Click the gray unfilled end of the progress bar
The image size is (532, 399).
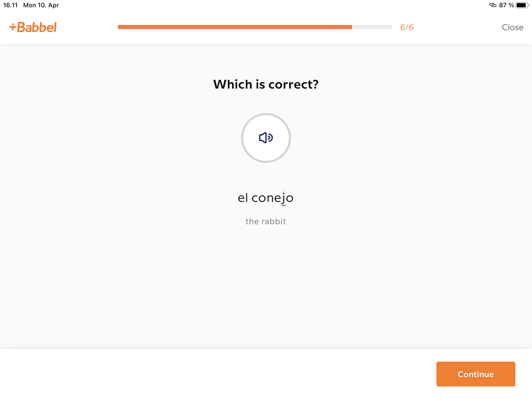[372, 27]
